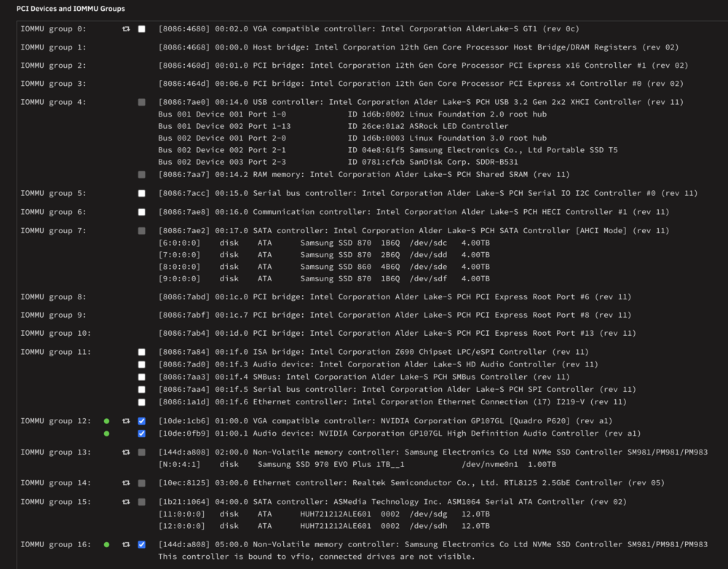Click the IOMMU group 4 label

point(53,102)
